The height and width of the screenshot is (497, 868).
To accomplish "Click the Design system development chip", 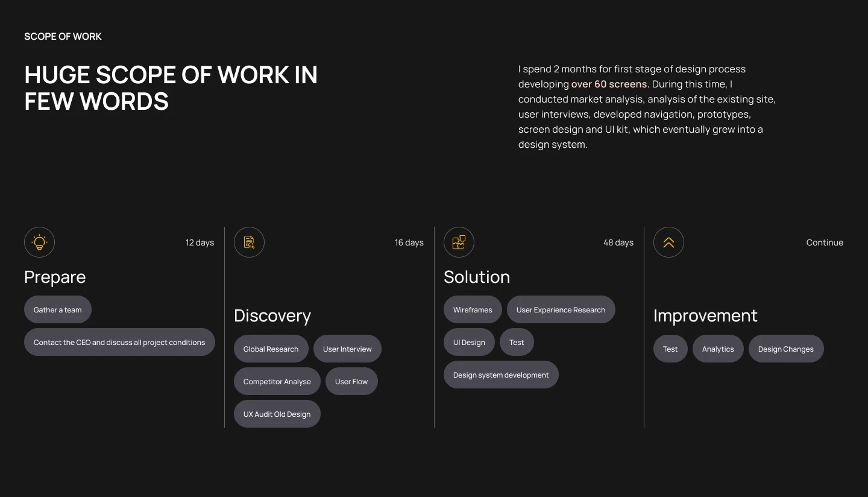I will click(x=501, y=375).
